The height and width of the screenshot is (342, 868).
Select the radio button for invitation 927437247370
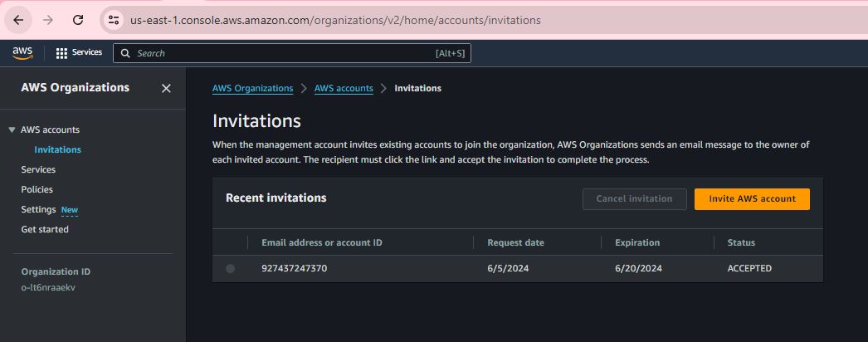[x=230, y=269]
